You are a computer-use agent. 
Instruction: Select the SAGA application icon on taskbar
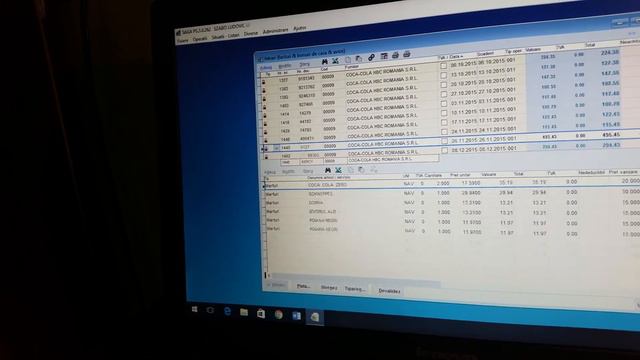[315, 317]
